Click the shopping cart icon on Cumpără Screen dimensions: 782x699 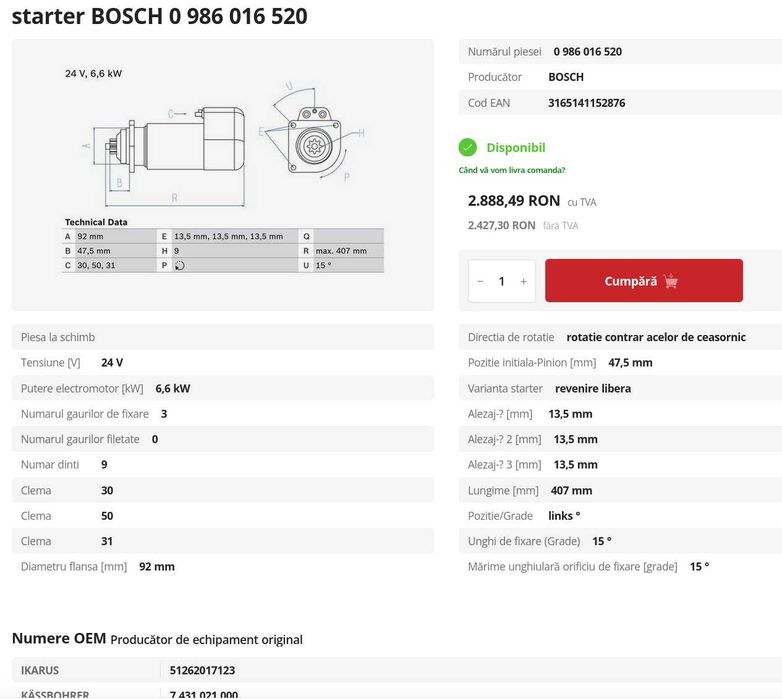[671, 281]
